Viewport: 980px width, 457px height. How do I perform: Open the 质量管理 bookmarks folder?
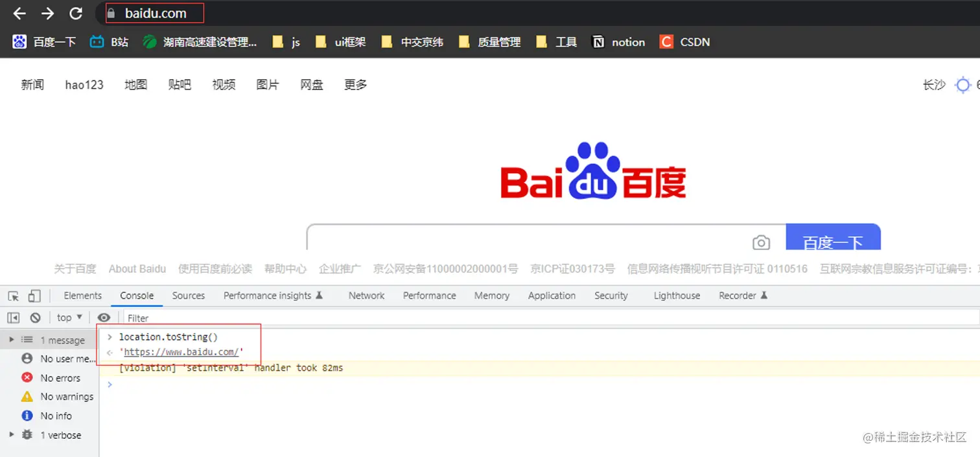pos(489,42)
